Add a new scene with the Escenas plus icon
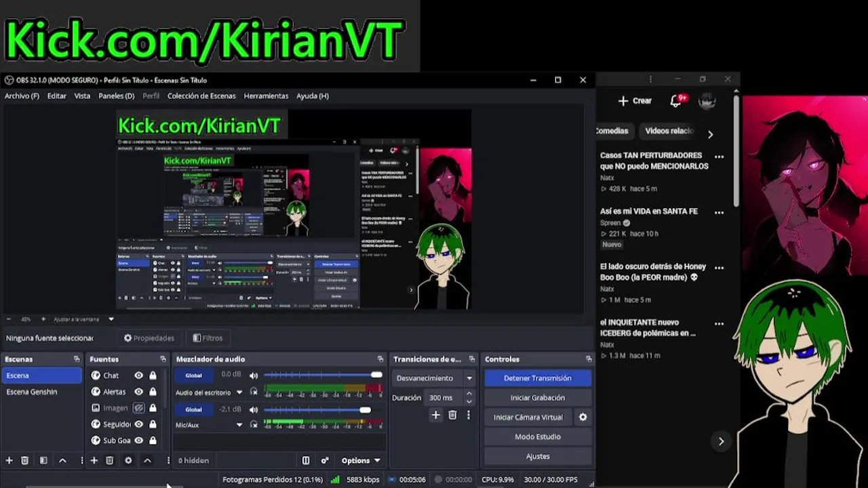Image resolution: width=868 pixels, height=488 pixels. (9, 460)
